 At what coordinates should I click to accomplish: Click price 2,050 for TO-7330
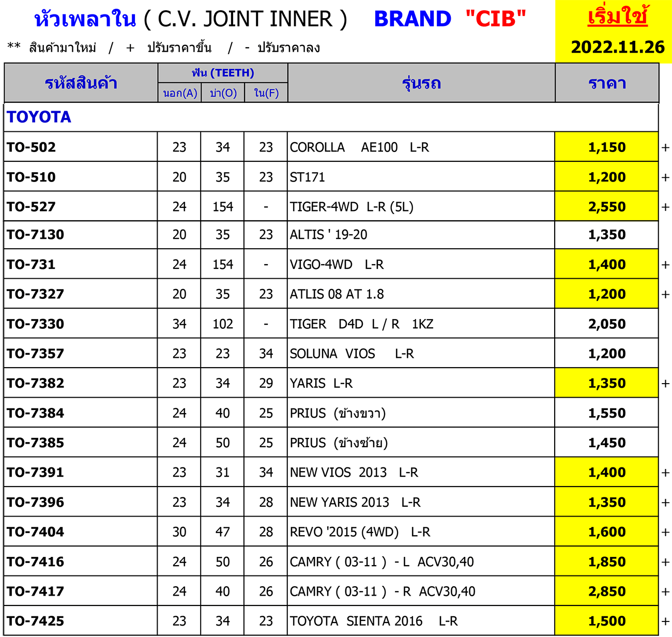607,324
